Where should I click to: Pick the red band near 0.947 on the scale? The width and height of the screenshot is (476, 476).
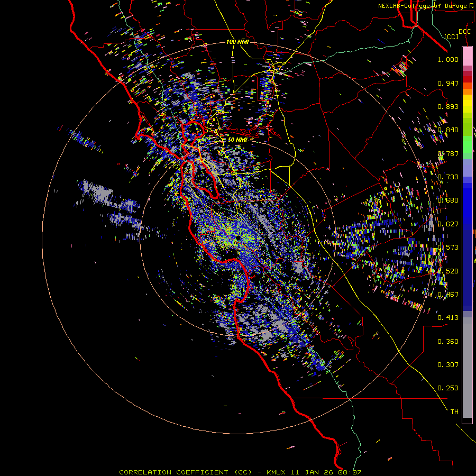(x=467, y=79)
